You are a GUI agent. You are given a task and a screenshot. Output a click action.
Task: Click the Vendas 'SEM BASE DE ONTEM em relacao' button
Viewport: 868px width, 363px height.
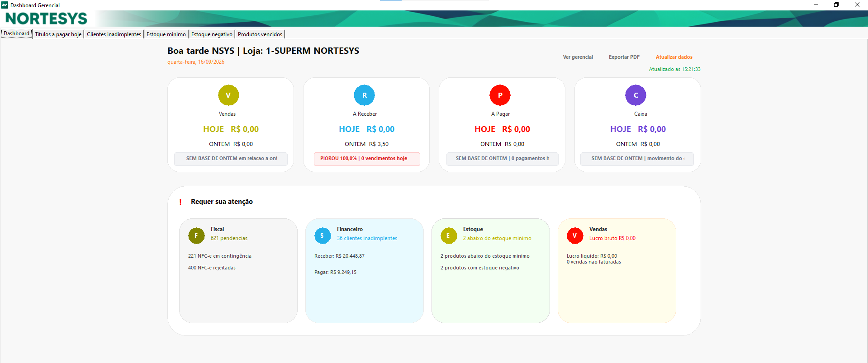point(231,159)
